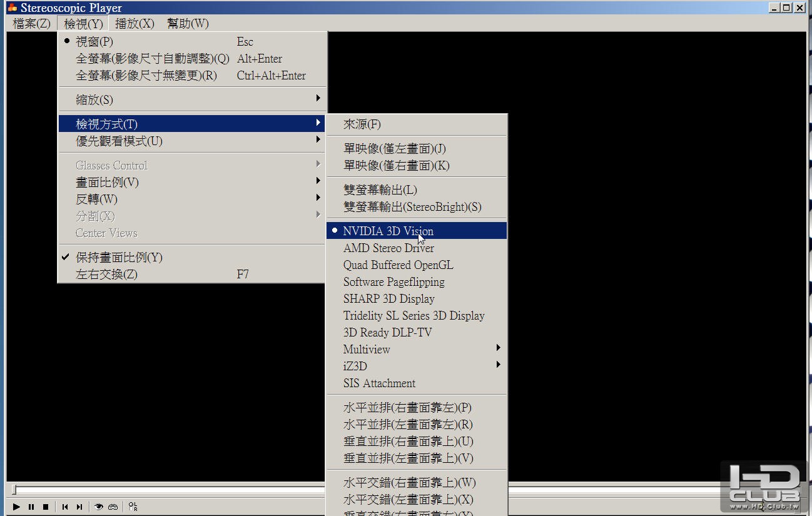Choose 水平交錯(右畫面靠上)(W) interlaced layout
This screenshot has width=812, height=516.
417,482
